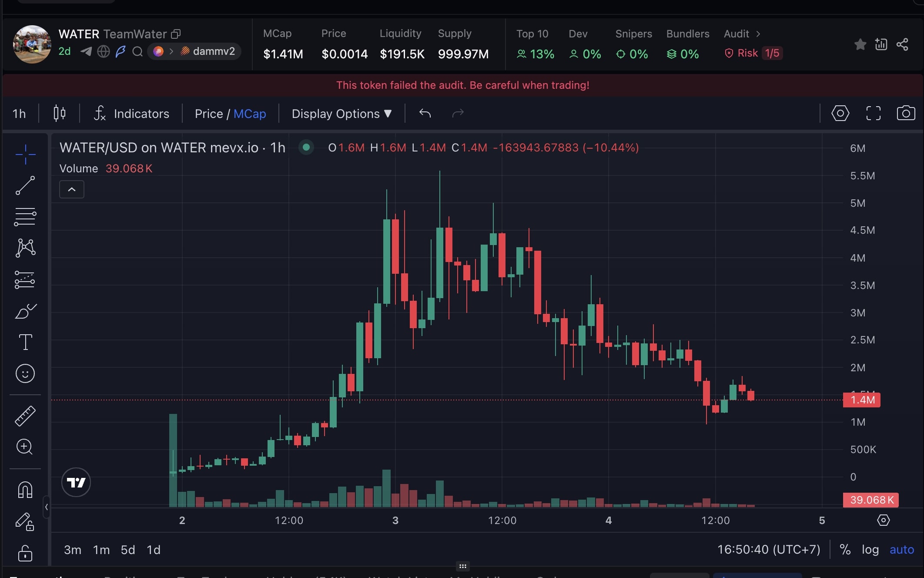Toggle lock all drawing tools

coord(25,553)
